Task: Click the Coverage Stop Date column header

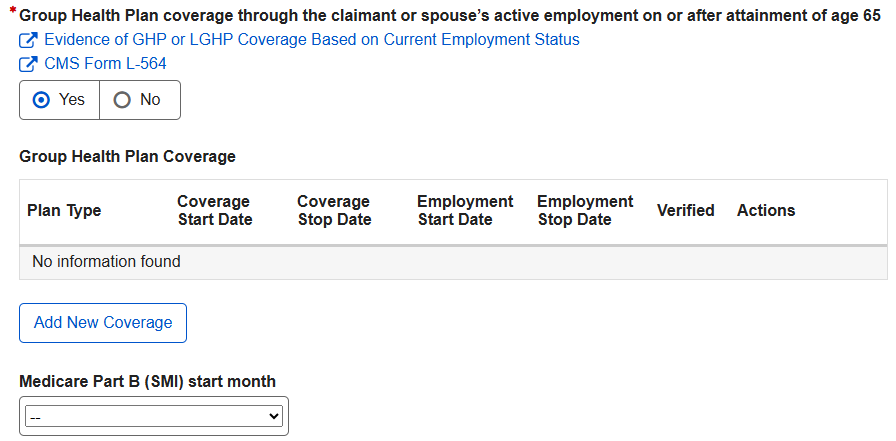Action: click(x=334, y=211)
